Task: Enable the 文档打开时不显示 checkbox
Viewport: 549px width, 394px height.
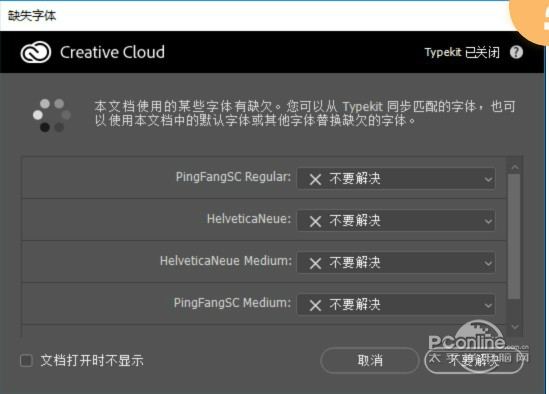Action: tap(27, 360)
